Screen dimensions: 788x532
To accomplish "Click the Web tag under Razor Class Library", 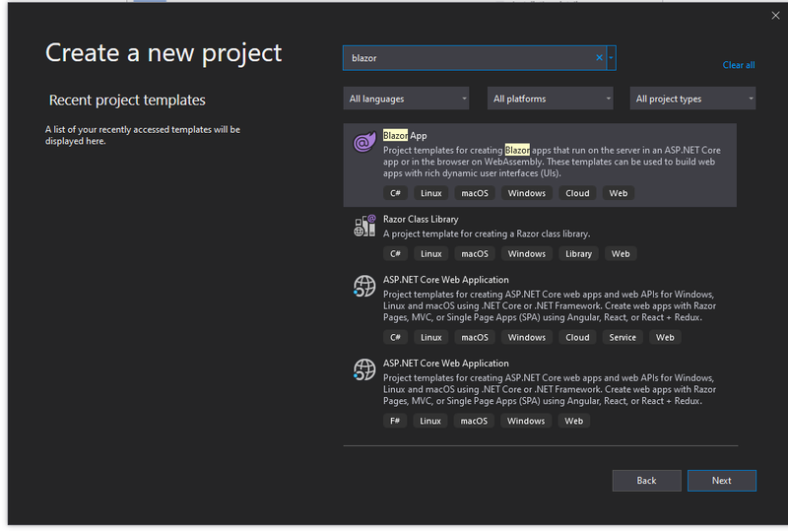I will (621, 254).
